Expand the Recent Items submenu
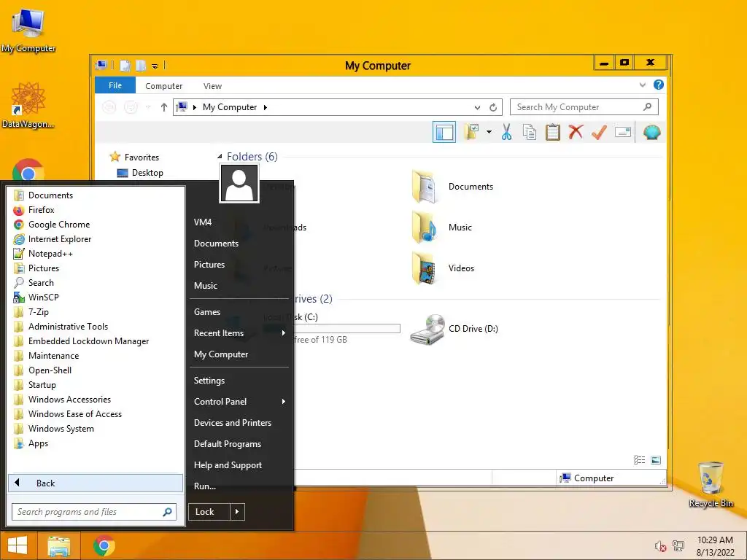This screenshot has height=560, width=747. [239, 332]
